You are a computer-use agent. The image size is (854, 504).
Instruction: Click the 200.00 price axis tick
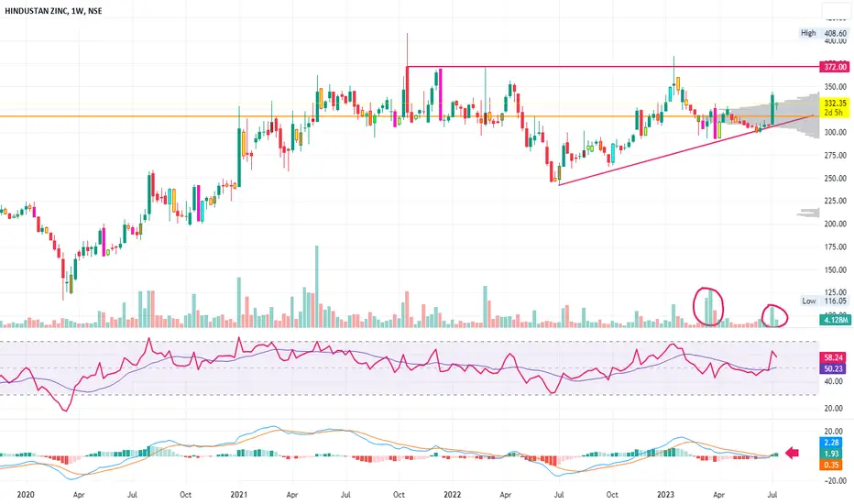(835, 224)
